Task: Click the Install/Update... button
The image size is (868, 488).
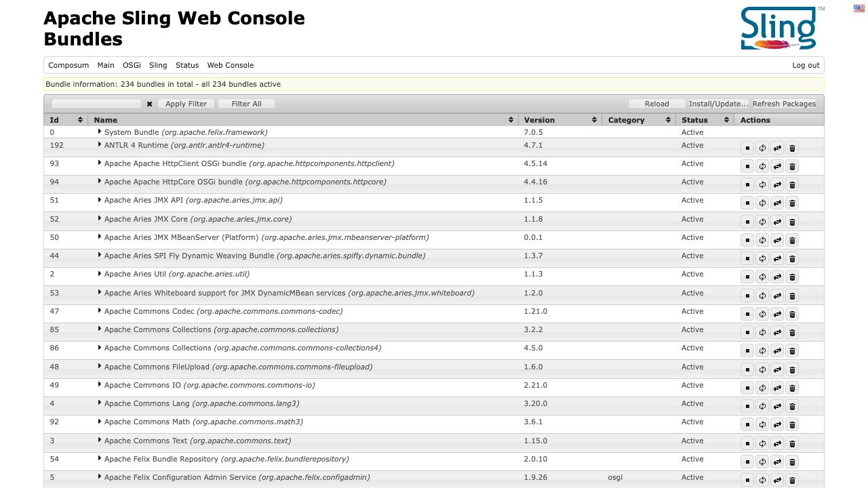Action: click(719, 104)
